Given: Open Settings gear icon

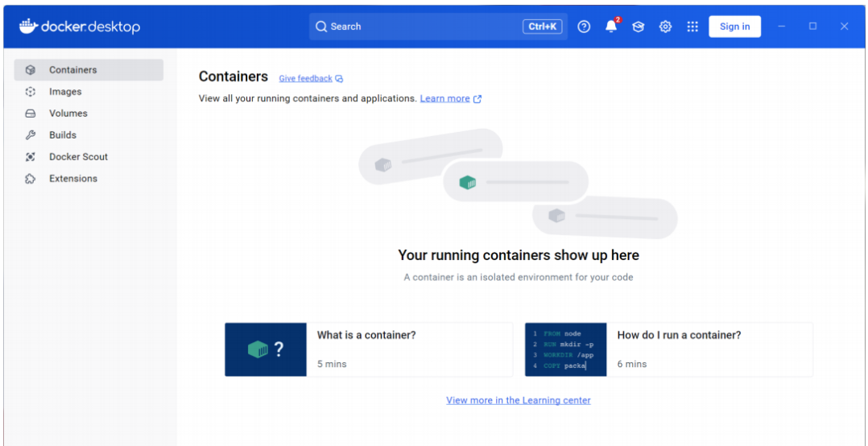Looking at the screenshot, I should point(665,27).
